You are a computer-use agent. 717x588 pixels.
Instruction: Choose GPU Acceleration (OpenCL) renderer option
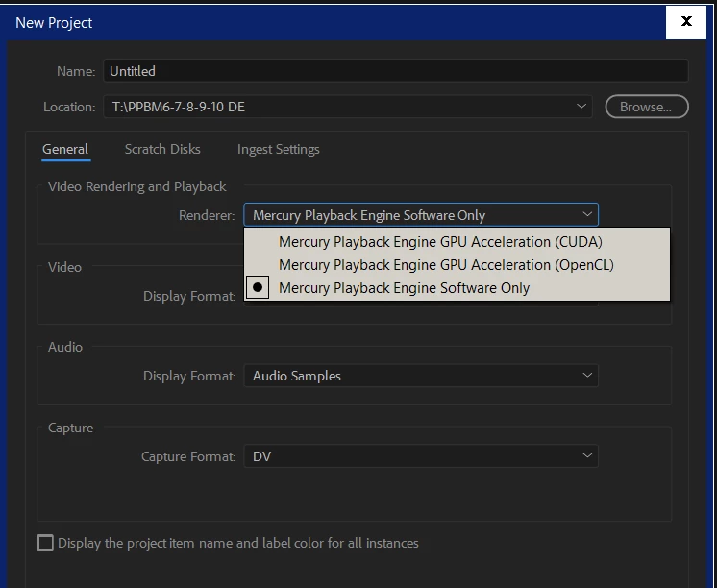click(x=457, y=265)
